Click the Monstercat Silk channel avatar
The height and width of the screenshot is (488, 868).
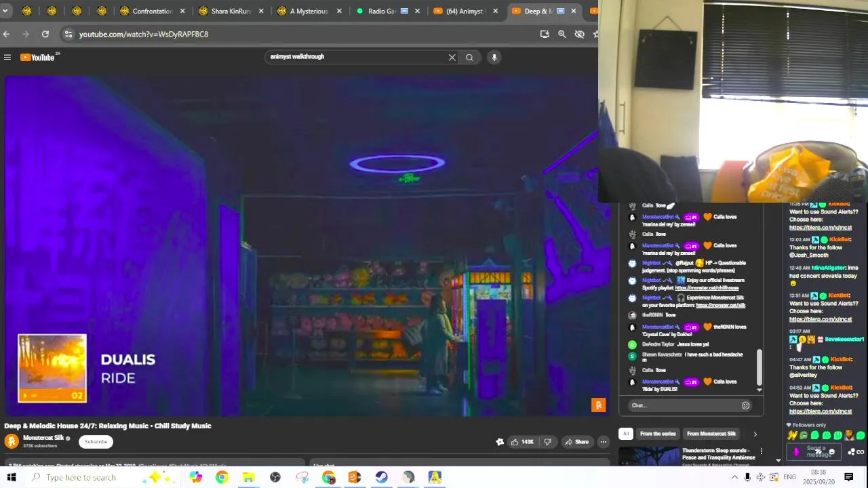(12, 441)
